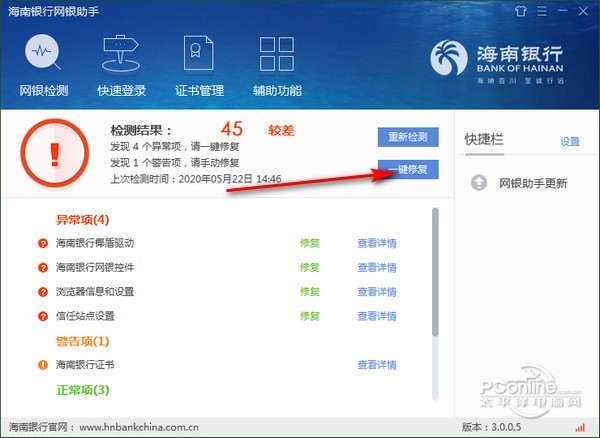The width and height of the screenshot is (600, 438).
Task: View 查看详情 for 海南银行证书
Action: (x=377, y=365)
